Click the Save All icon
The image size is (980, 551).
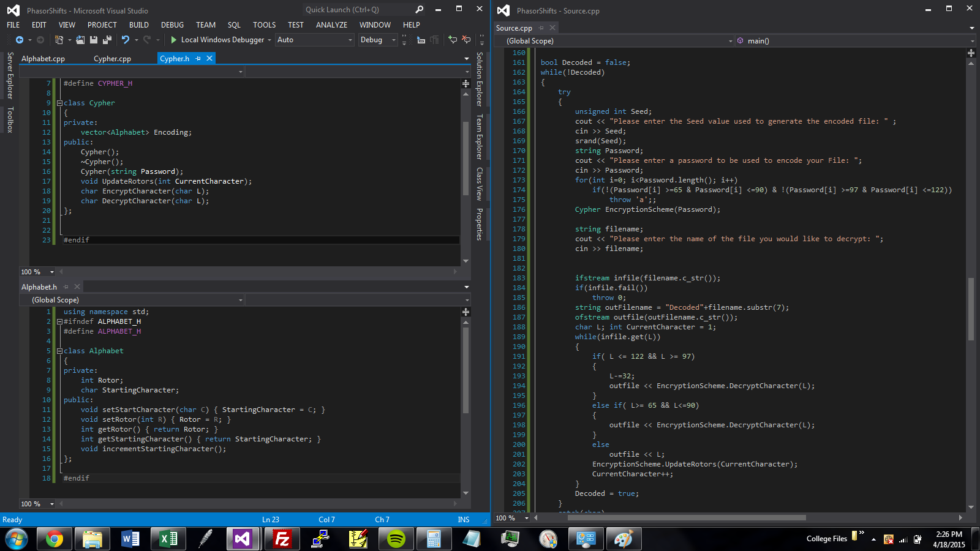pyautogui.click(x=107, y=40)
